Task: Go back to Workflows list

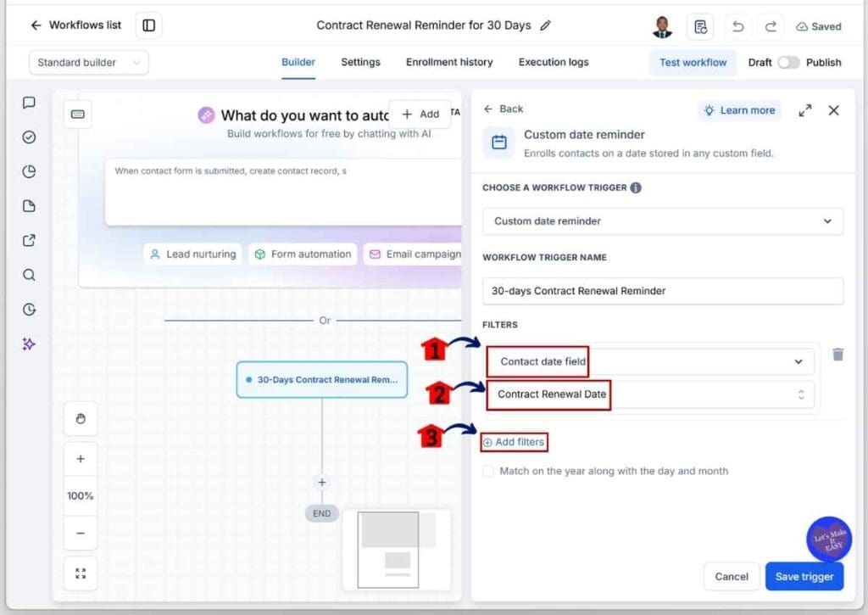Action: pyautogui.click(x=75, y=25)
